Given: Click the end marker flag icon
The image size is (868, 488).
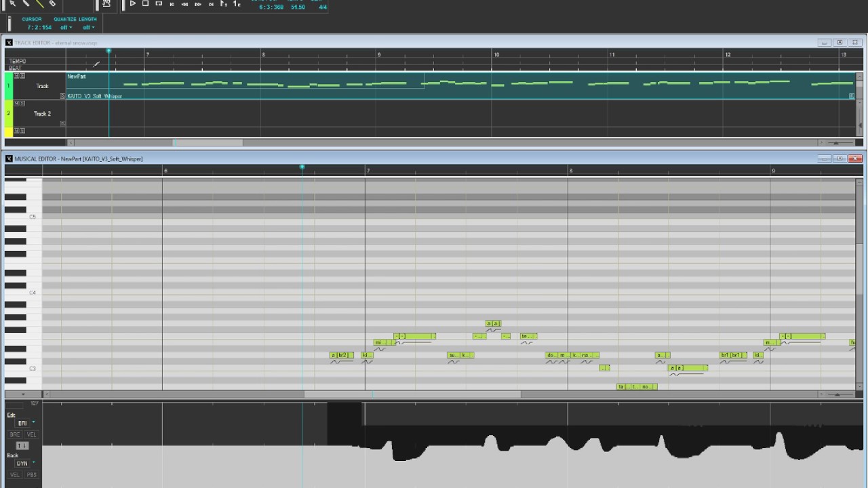Looking at the screenshot, I should tap(237, 4).
